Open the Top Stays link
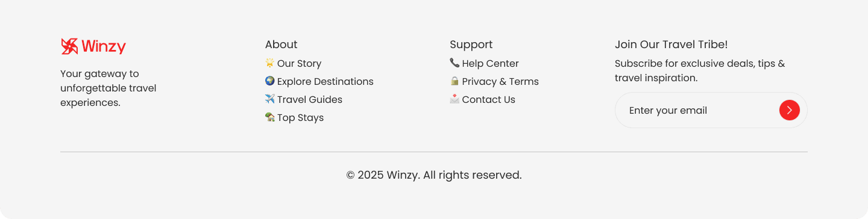The image size is (868, 219). pos(300,117)
